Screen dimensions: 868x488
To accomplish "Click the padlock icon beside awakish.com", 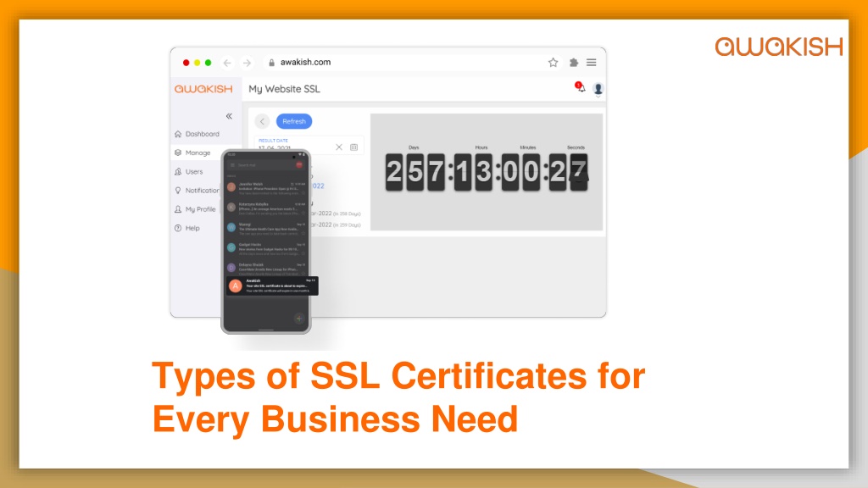I will pos(271,63).
